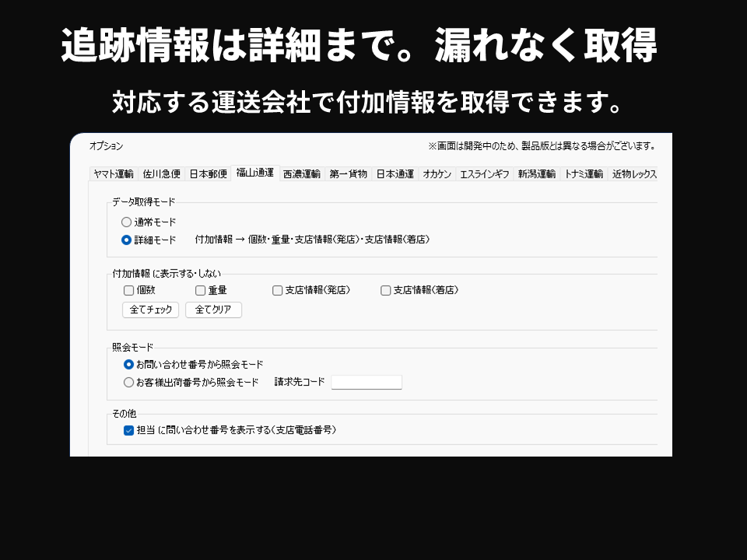Viewport: 747px width, 560px height.
Task: Select the 詳細モード radio option
Action: pos(127,240)
